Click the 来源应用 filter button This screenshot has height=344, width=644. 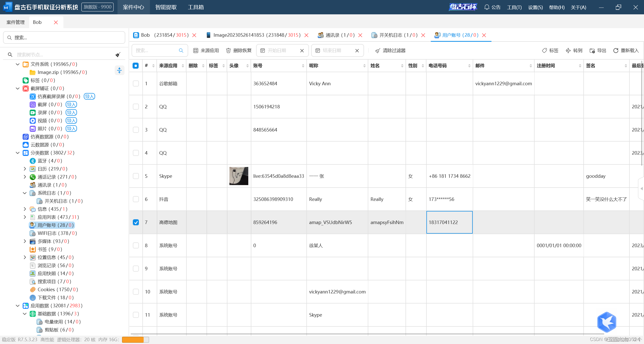point(206,51)
